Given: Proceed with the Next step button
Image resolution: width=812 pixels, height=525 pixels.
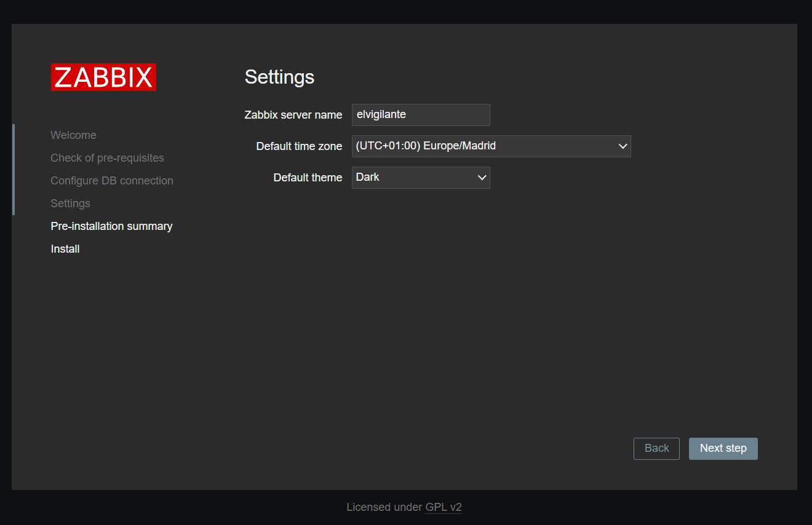Looking at the screenshot, I should tap(723, 449).
